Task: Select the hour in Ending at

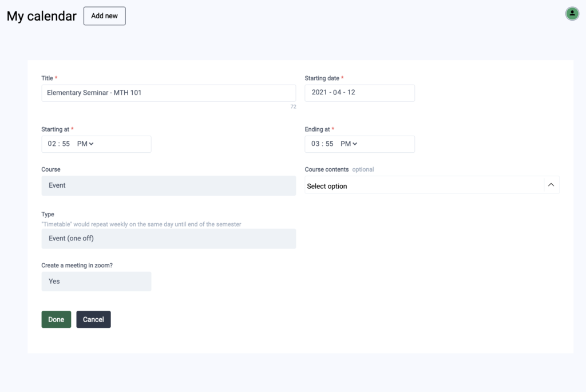Action: click(x=315, y=144)
